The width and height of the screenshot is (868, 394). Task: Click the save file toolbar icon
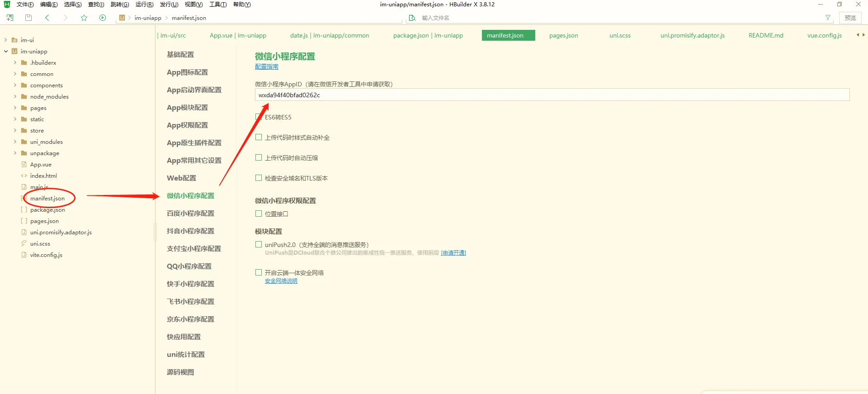pos(28,18)
